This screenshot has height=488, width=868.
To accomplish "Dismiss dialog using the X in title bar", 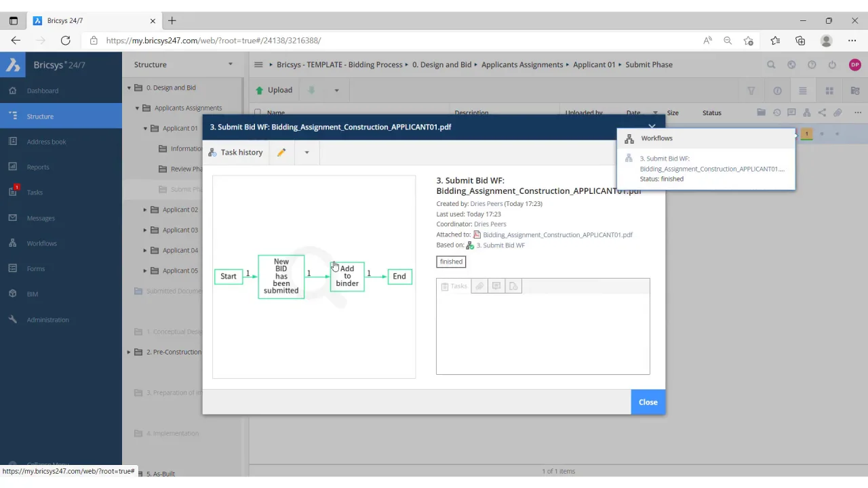I will [x=652, y=127].
